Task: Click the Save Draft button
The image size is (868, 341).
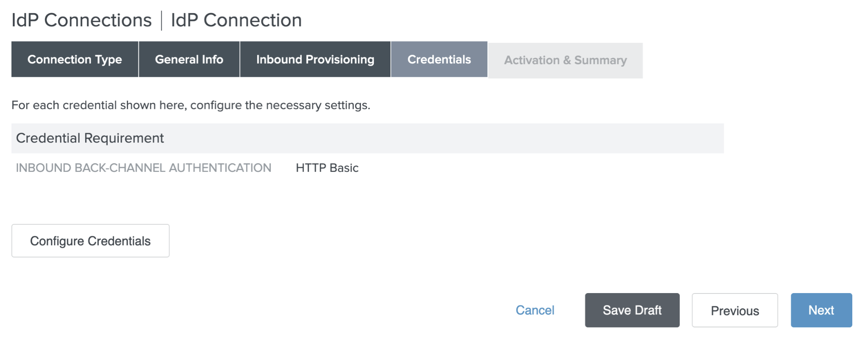Action: [632, 310]
